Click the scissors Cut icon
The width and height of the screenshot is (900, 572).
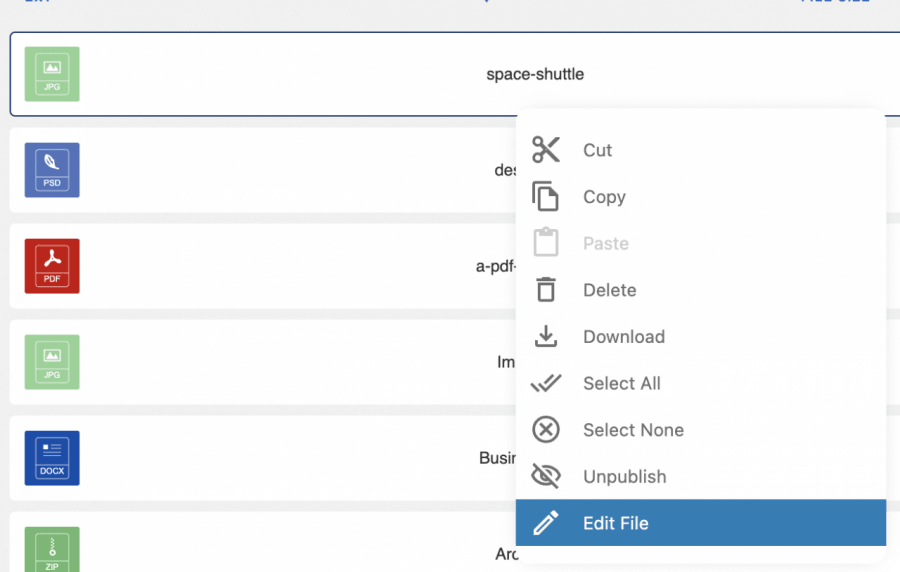pos(546,150)
